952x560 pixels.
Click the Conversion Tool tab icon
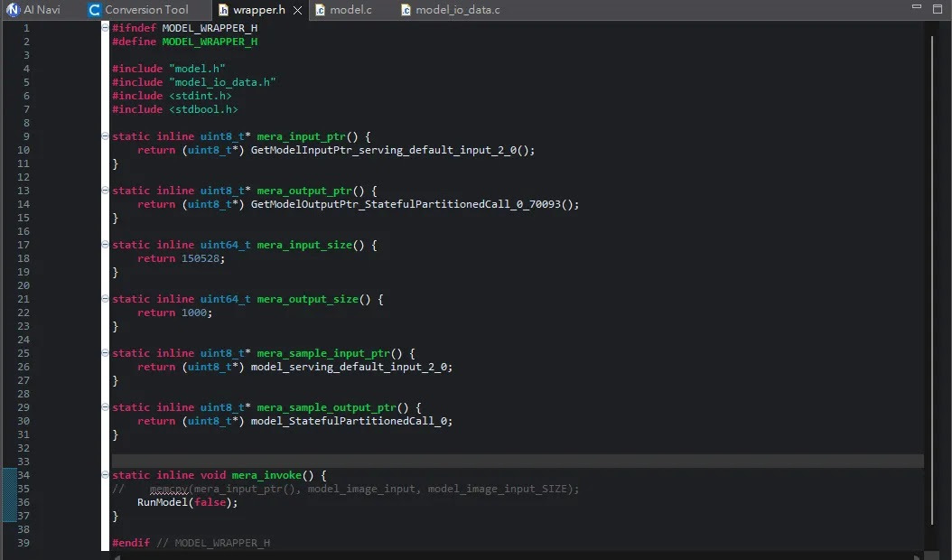pos(95,10)
